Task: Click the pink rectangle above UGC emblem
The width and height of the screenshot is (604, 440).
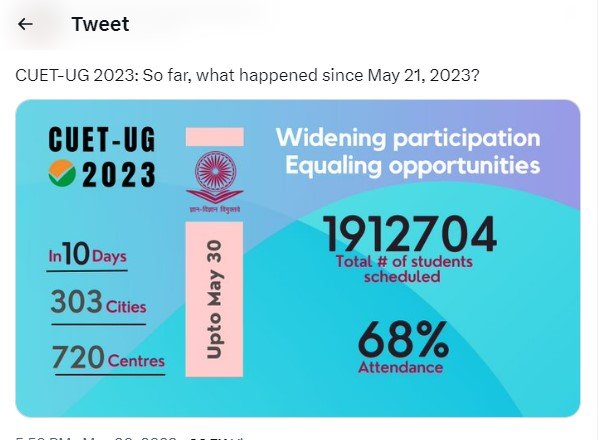Action: 214,135
